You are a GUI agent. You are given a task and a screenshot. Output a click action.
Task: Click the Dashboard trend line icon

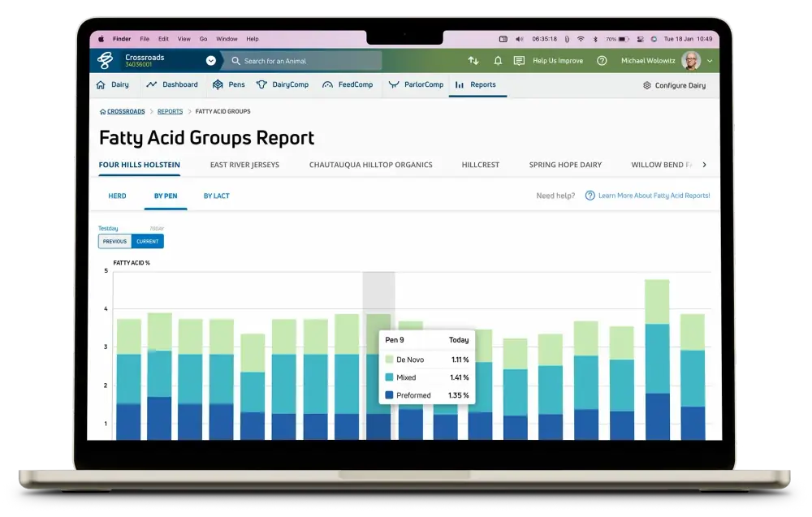(151, 84)
